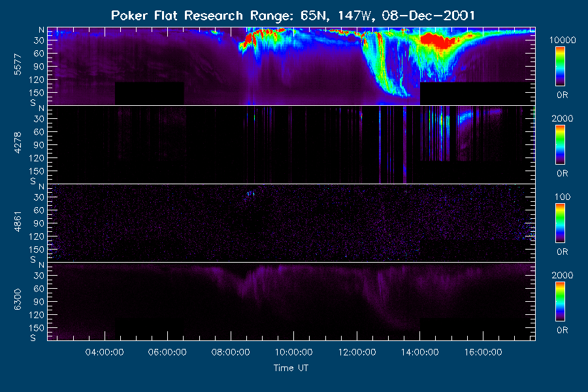
Task: Click the 0R label under 5577 colorbar
Action: click(563, 95)
